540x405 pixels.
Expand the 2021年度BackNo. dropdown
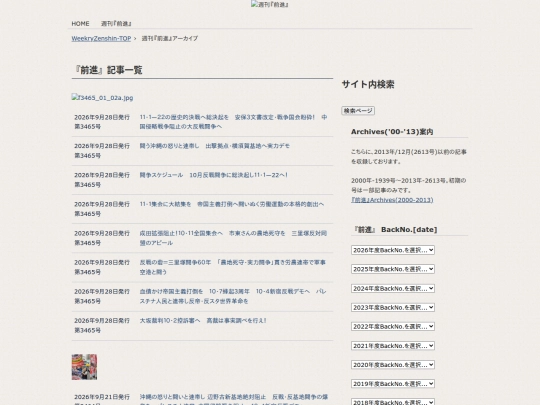coord(393,345)
